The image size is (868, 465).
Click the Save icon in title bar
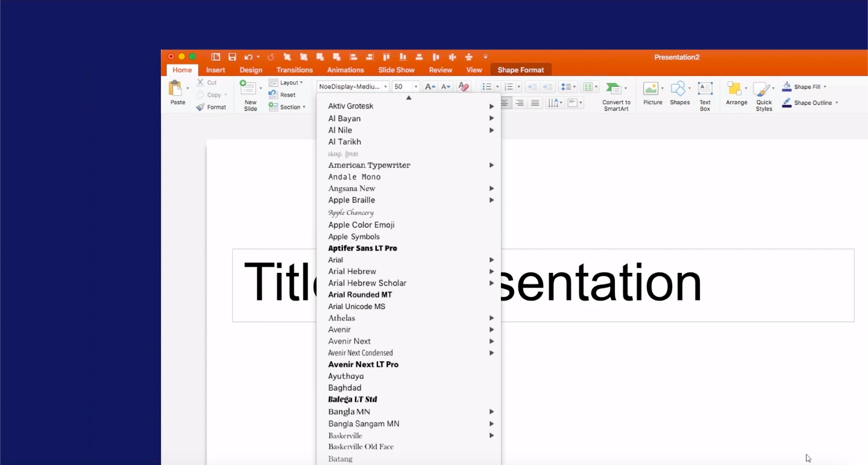232,57
